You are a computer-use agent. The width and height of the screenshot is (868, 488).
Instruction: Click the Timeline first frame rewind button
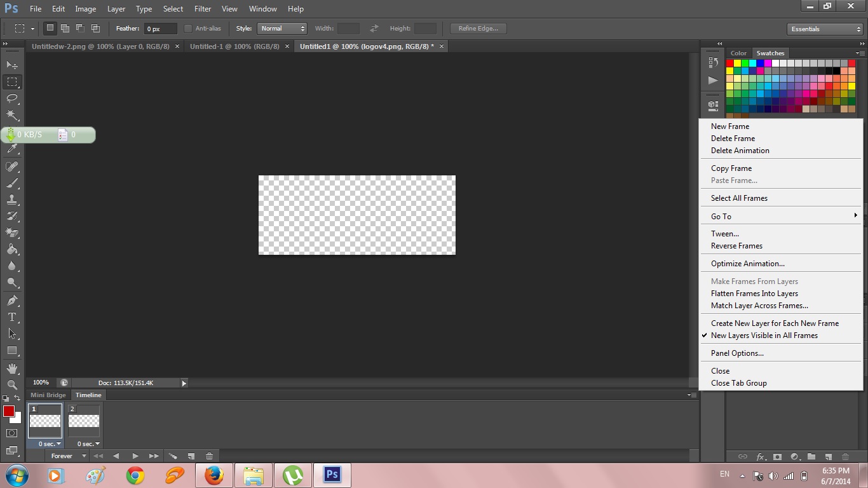pyautogui.click(x=98, y=456)
